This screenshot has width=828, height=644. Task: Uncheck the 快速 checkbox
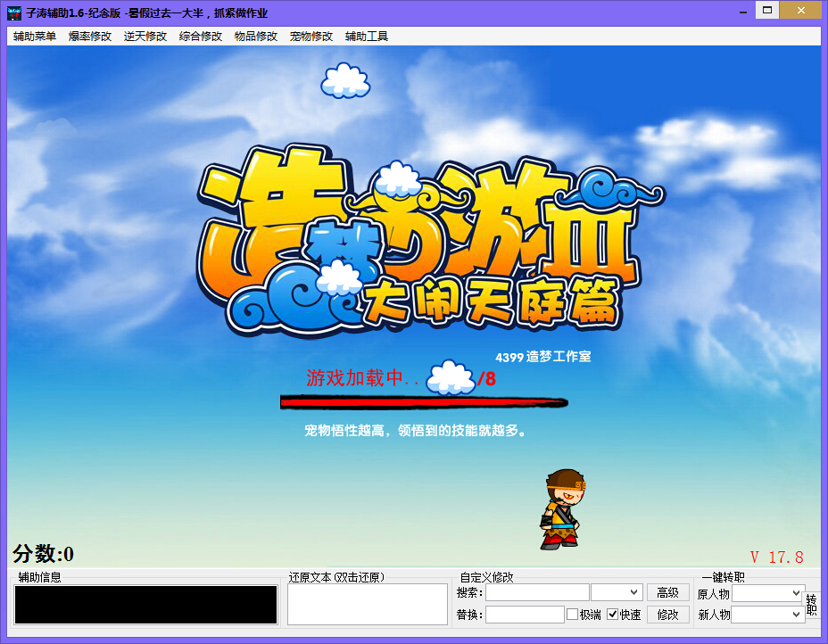click(613, 613)
